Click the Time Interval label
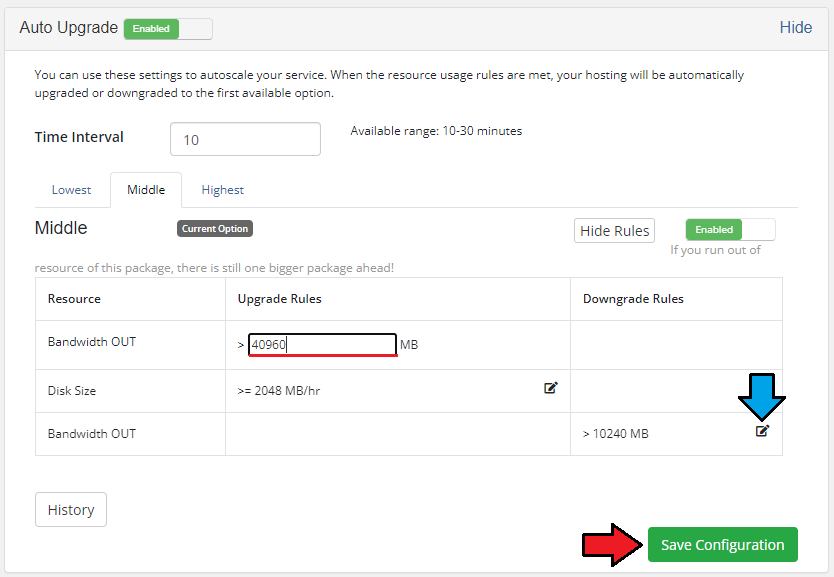The height and width of the screenshot is (577, 834). point(79,137)
